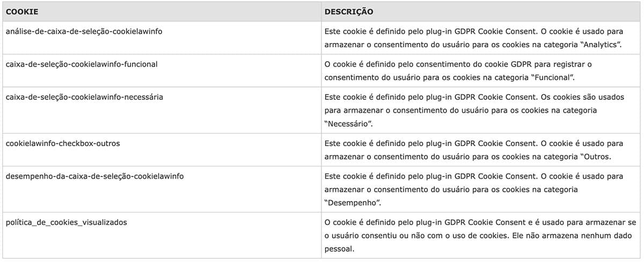
Task: Select the caixa-de-seleção-cookielawinfo-funcional cookie name
Action: click(82, 64)
